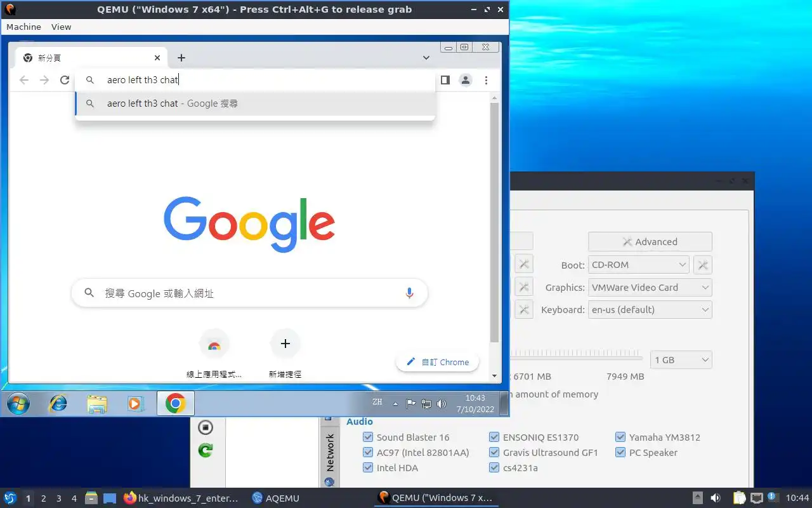Toggle the Intel HDA checkbox
Viewport: 812px width, 508px height.
(x=368, y=467)
